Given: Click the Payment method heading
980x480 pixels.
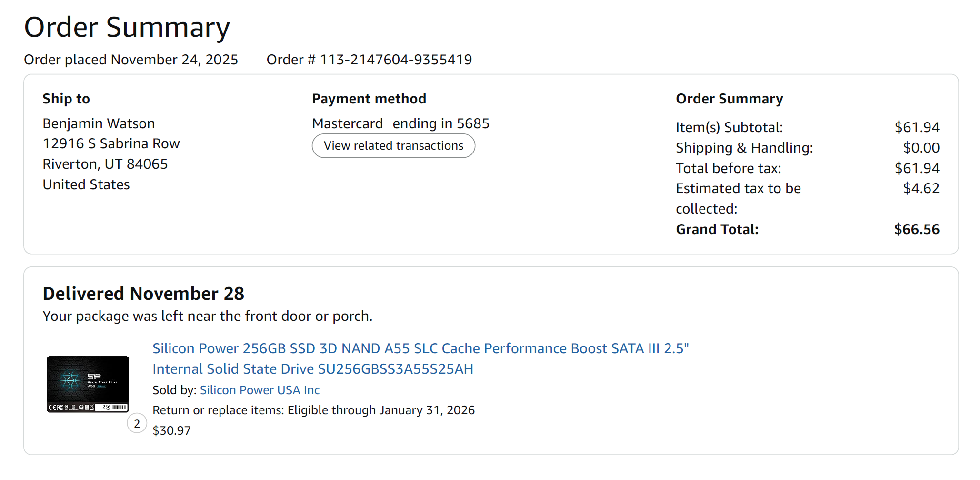Looking at the screenshot, I should (369, 99).
